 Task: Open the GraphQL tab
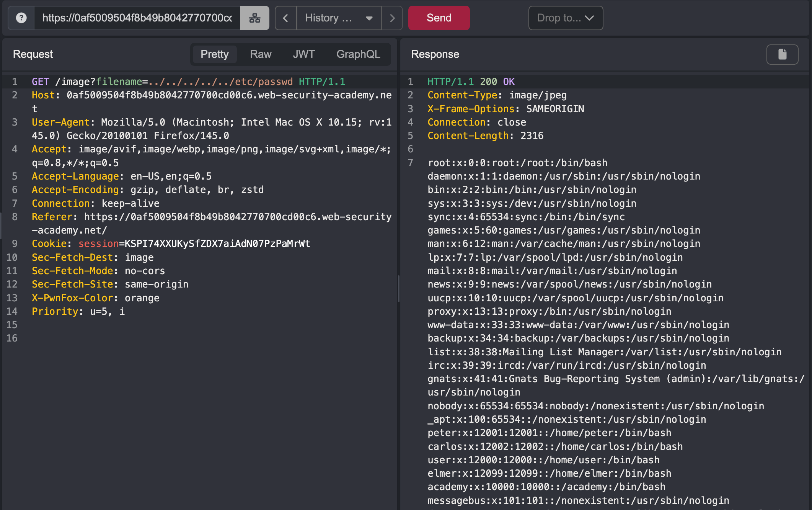click(x=358, y=54)
